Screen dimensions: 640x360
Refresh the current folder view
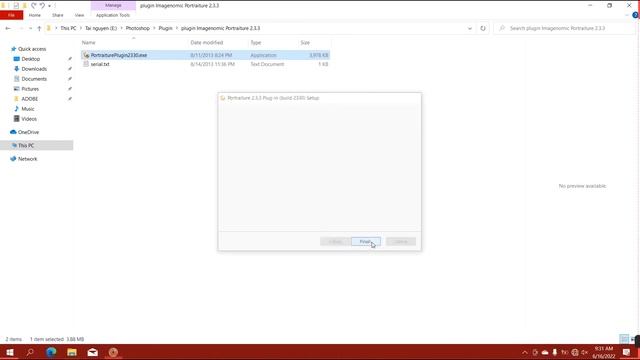click(x=483, y=28)
